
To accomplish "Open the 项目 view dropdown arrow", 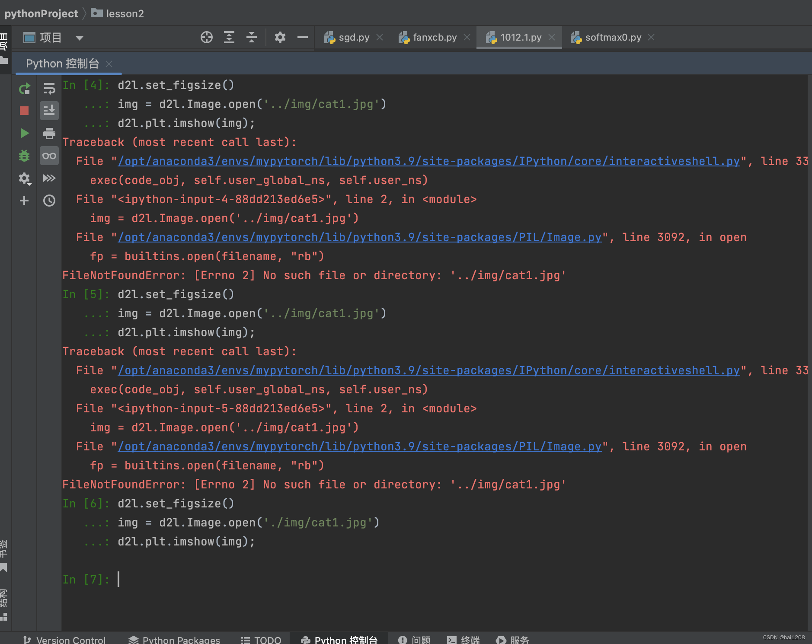I will tap(80, 38).
